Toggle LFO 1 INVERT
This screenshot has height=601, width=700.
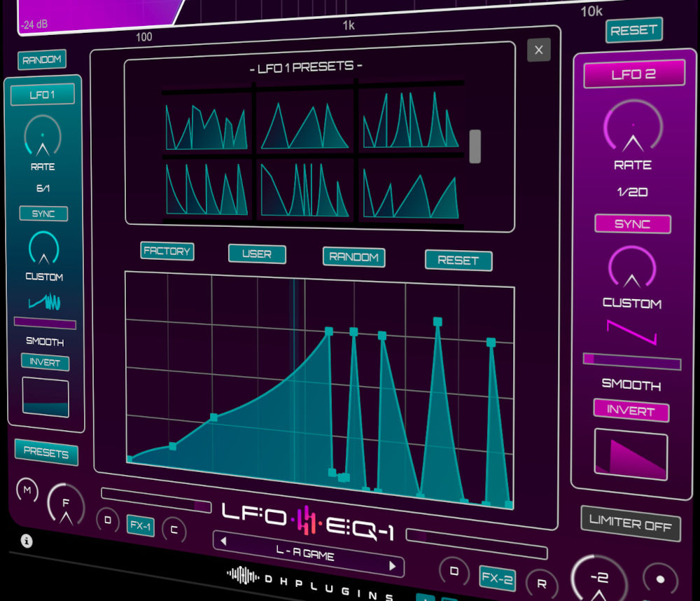point(45,362)
